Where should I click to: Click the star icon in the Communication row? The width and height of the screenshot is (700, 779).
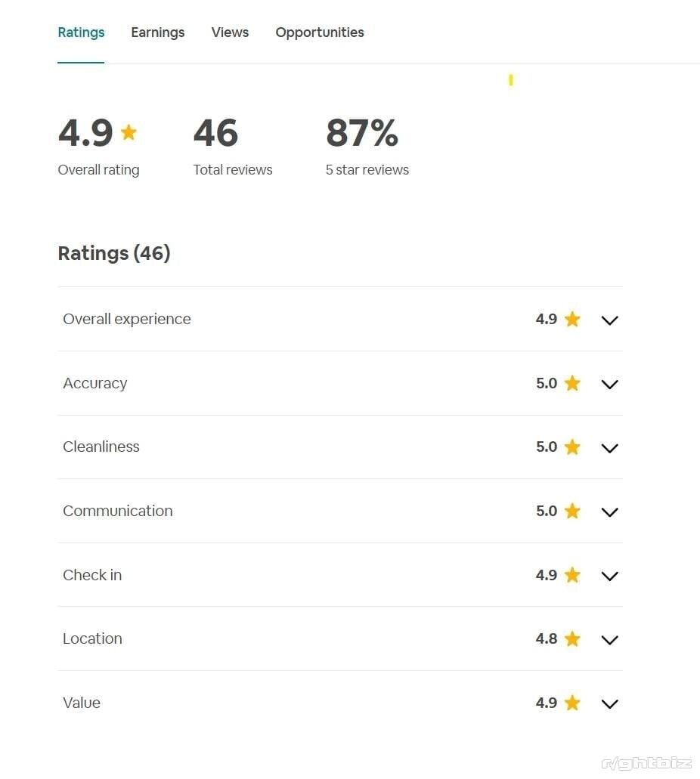(572, 511)
